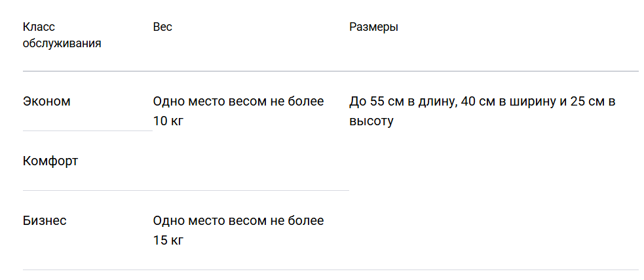
Task: Click the 'Размеры' column header
Action: pyautogui.click(x=373, y=28)
